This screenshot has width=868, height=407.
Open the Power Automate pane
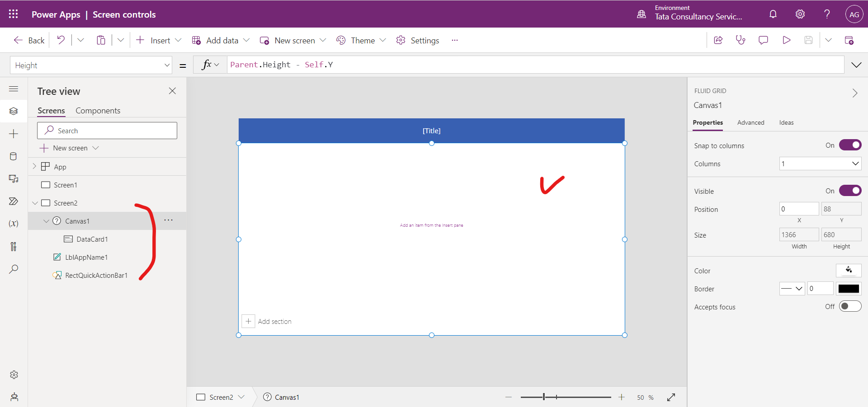(14, 201)
